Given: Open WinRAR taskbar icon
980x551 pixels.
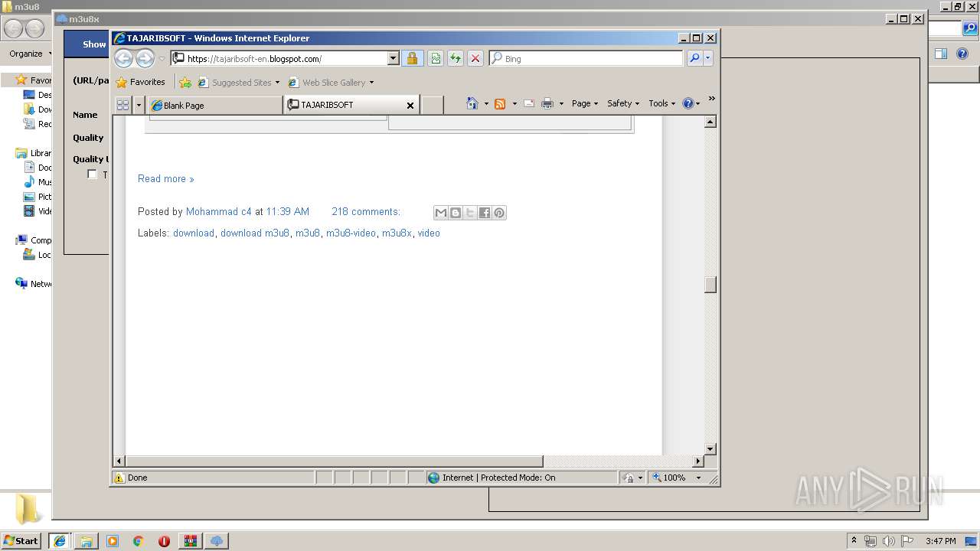Looking at the screenshot, I should pyautogui.click(x=190, y=540).
